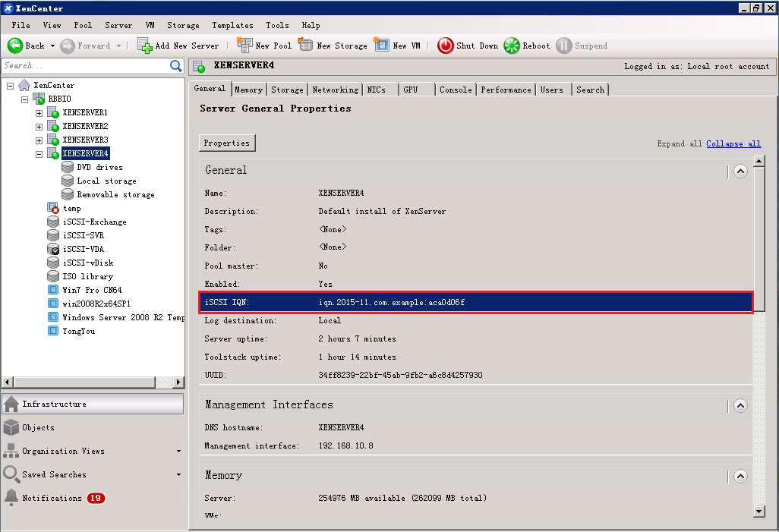Viewport: 779px width, 532px height.
Task: Click the Collapse all link
Action: point(733,143)
